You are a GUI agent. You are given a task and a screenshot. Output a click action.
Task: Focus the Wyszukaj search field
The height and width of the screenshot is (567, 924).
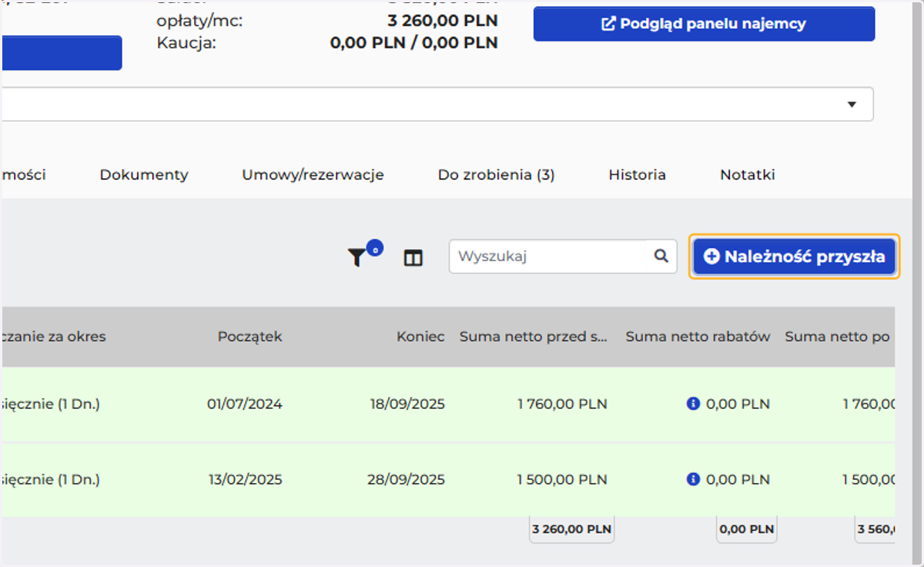[563, 257]
